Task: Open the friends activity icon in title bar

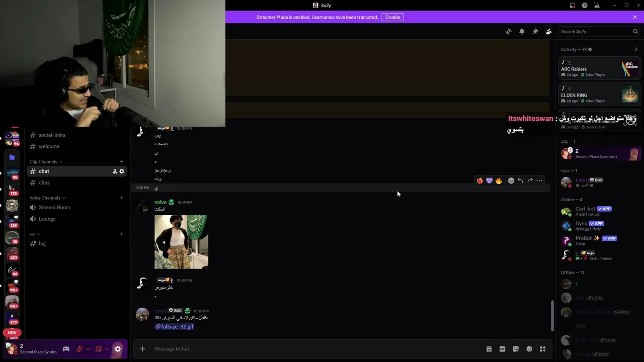Action: (x=597, y=6)
